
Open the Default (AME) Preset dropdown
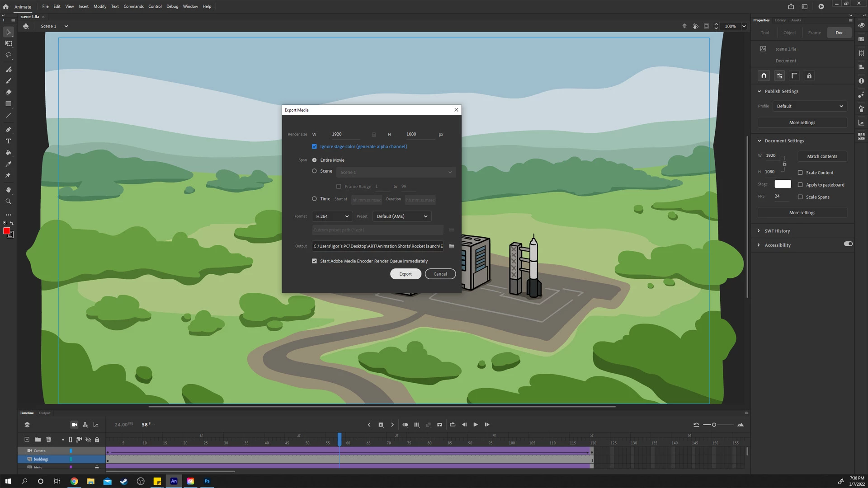tap(402, 216)
